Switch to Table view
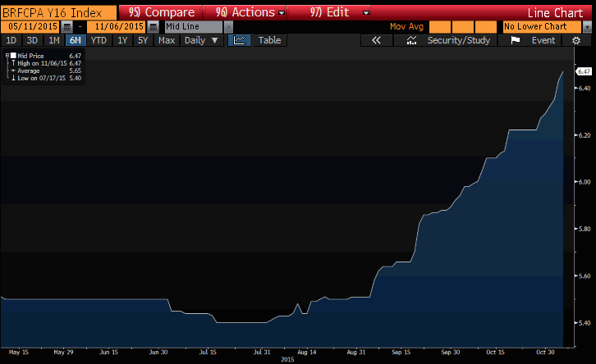 click(x=269, y=40)
